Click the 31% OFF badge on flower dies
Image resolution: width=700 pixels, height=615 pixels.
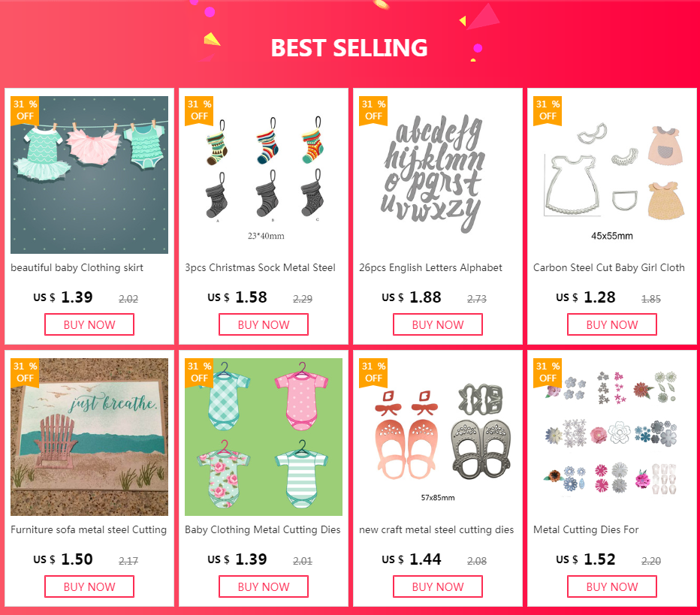tap(548, 372)
